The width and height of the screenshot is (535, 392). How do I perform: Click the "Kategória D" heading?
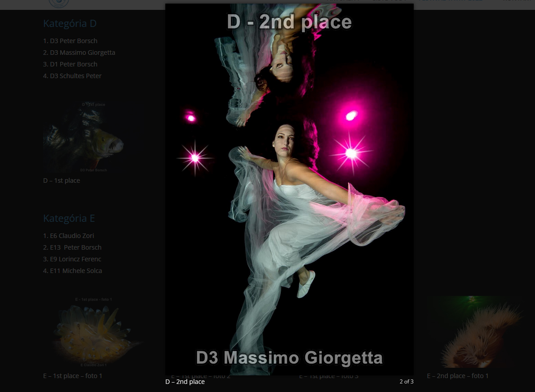pos(70,23)
